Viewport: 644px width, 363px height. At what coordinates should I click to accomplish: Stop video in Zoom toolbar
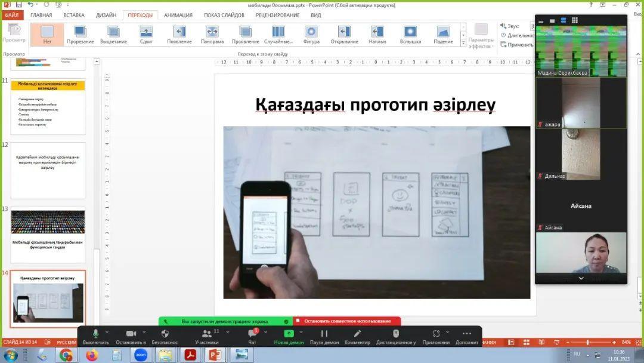point(131,337)
